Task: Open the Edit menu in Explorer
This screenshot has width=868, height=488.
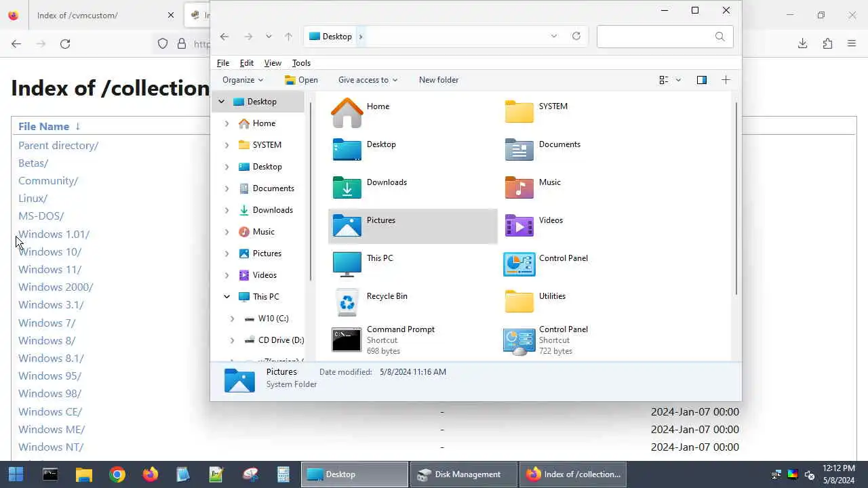Action: tap(247, 63)
